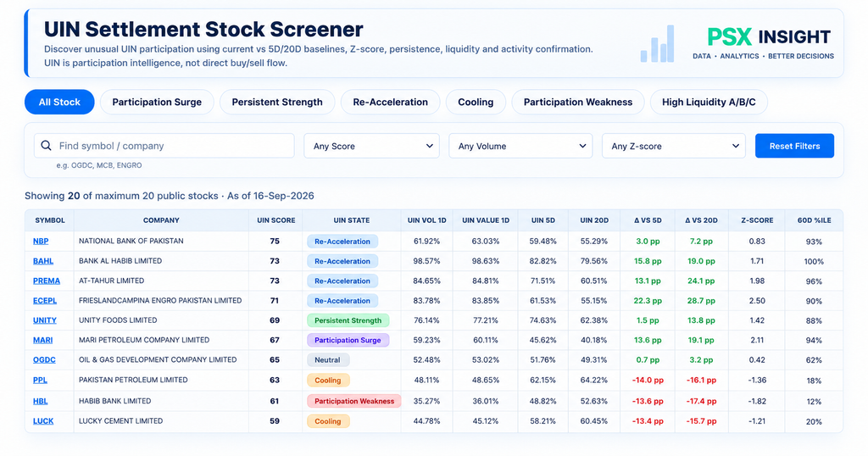Click the 'As of 16-Sep-2026' status text
868x456 pixels.
[270, 196]
